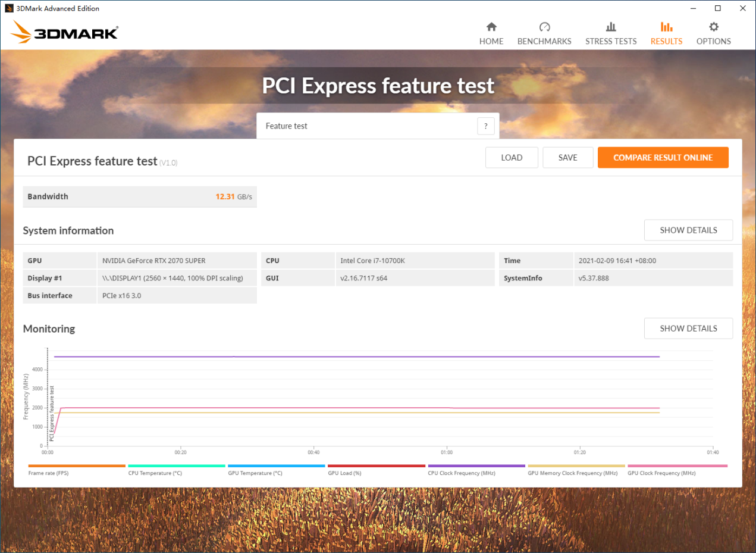
Task: Toggle GPU Load (%) legend
Action: pyautogui.click(x=377, y=470)
